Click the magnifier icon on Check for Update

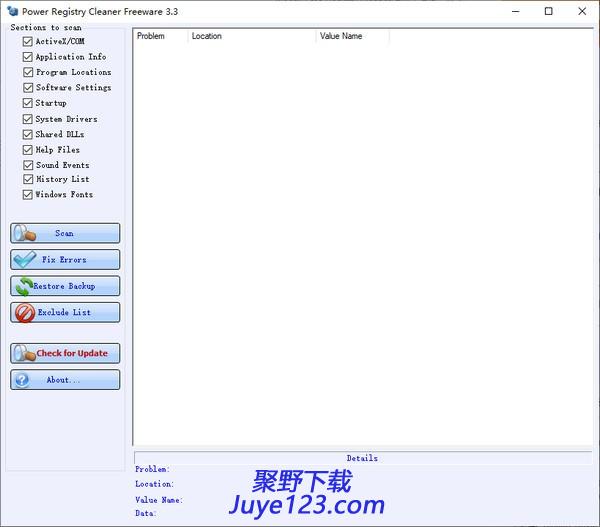[24, 353]
